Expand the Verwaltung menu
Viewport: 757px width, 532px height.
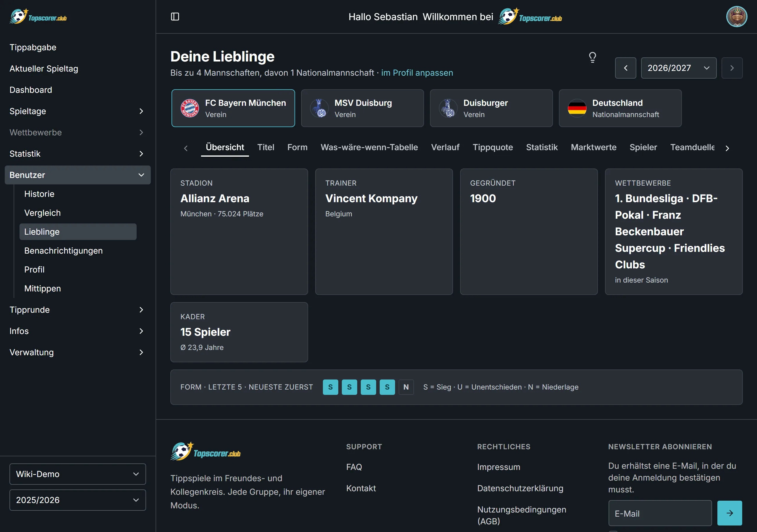click(78, 352)
